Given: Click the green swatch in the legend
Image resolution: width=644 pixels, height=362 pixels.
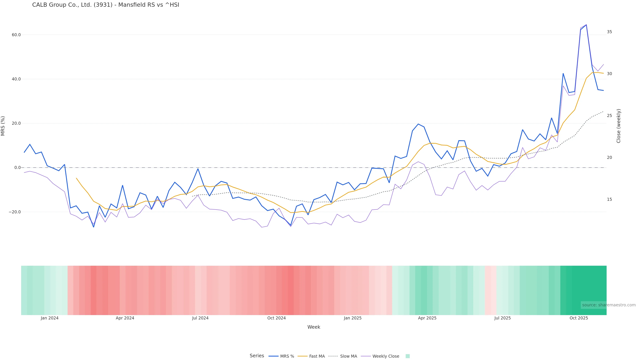Looking at the screenshot, I should click(x=408, y=356).
